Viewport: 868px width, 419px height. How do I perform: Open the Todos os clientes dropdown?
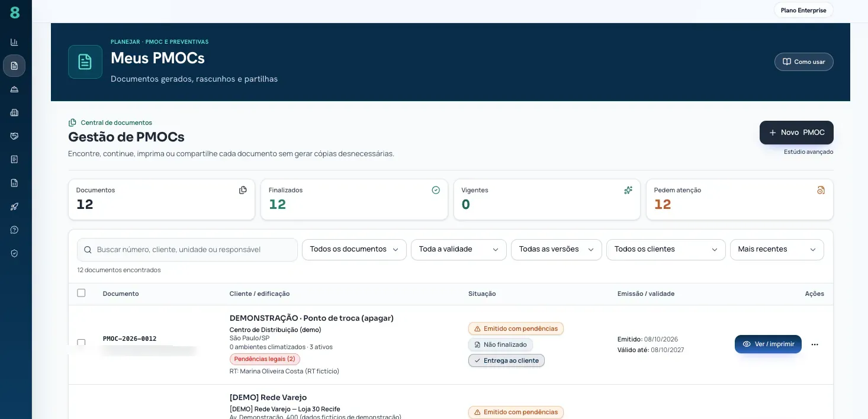pyautogui.click(x=666, y=250)
